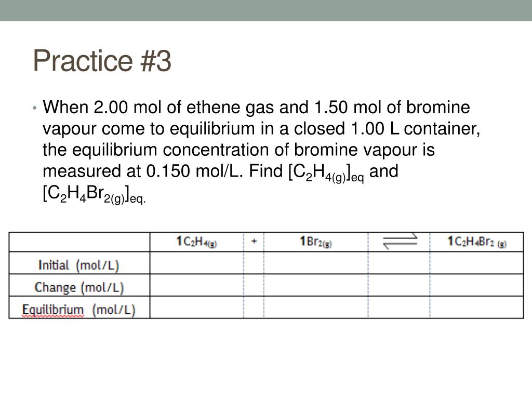Click the Equilibrium cell under C2H4 column
The height and width of the screenshot is (399, 532).
pyautogui.click(x=197, y=308)
